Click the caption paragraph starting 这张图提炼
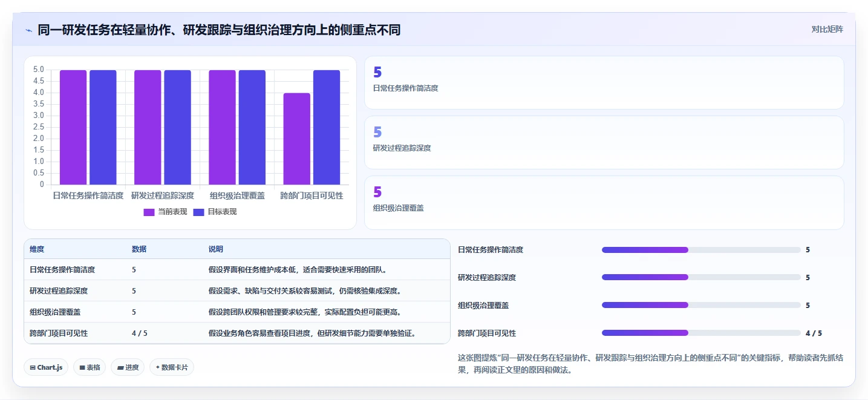This screenshot has height=400, width=868. click(651, 364)
